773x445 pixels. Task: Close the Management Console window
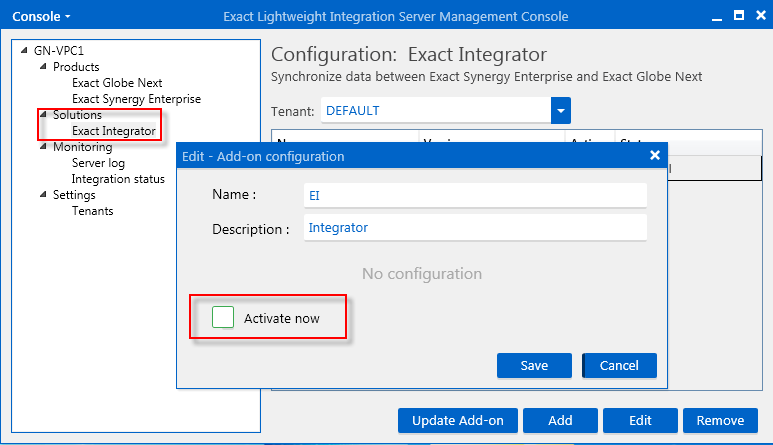[x=761, y=16]
